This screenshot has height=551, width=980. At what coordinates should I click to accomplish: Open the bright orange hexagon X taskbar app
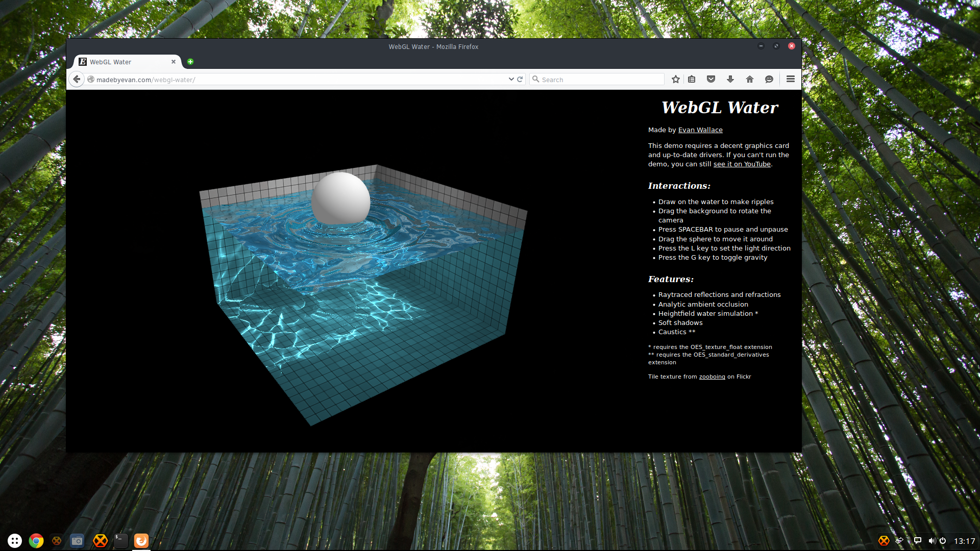[x=101, y=541]
